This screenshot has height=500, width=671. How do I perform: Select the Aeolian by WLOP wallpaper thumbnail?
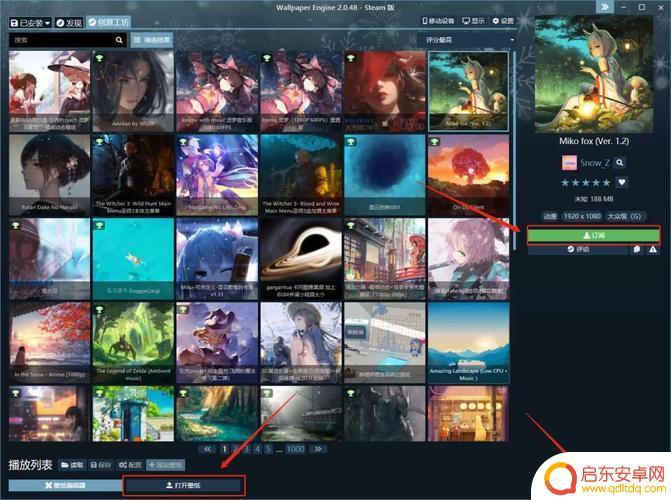pos(134,91)
